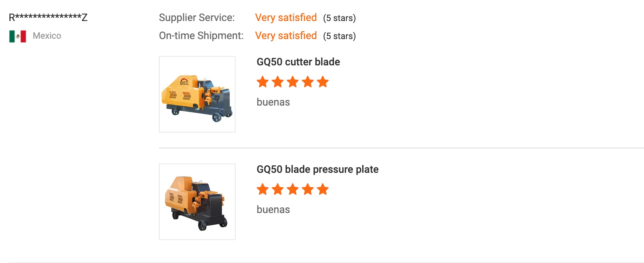The width and height of the screenshot is (644, 263).
Task: Click first star of blade pressure plate rating
Action: tap(263, 189)
